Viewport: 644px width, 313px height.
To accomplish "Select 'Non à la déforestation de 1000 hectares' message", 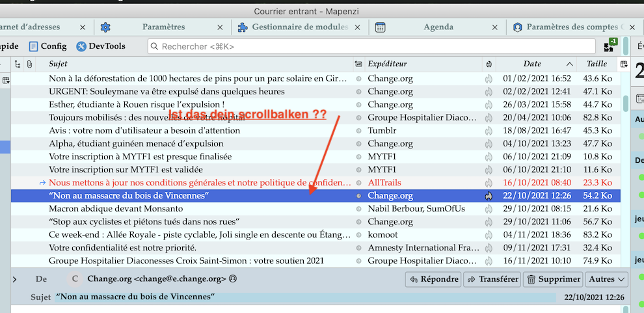I will click(x=315, y=79).
